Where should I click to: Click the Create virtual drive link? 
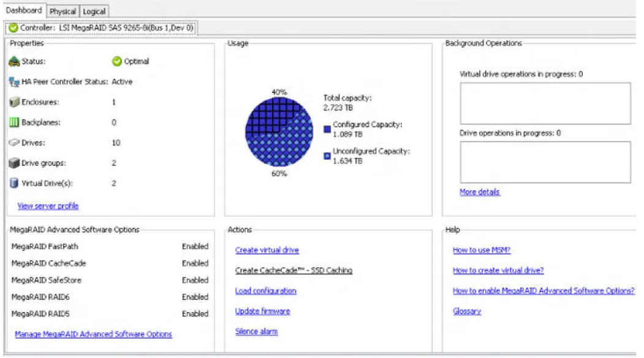(267, 250)
